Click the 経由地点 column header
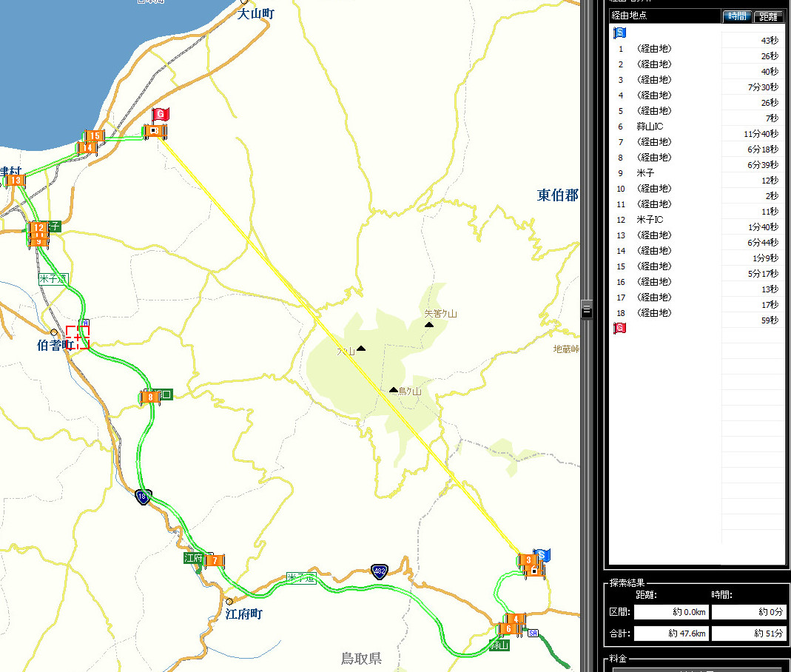Viewport: 791px width, 672px height. click(x=664, y=16)
